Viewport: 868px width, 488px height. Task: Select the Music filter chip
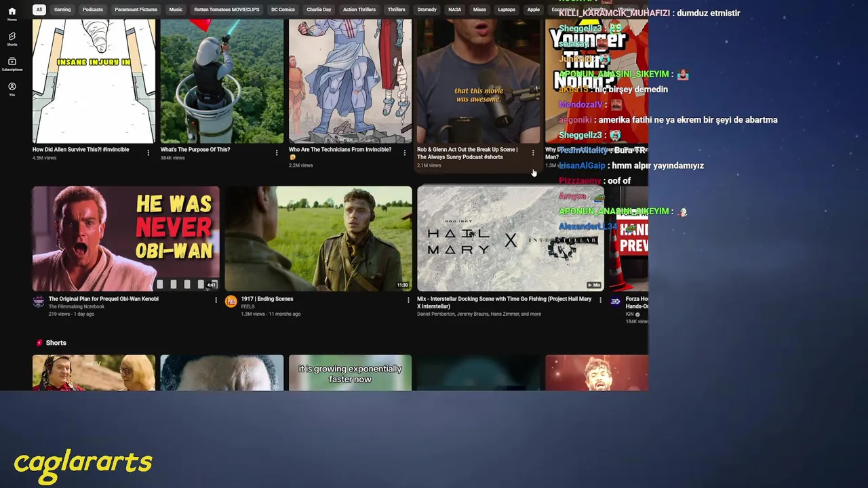[176, 9]
